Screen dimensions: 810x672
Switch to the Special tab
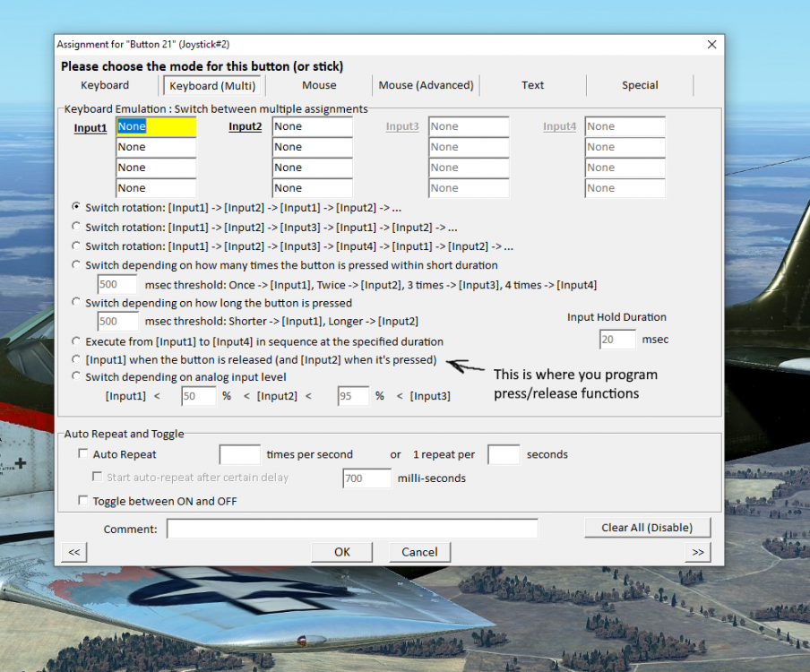pyautogui.click(x=640, y=85)
